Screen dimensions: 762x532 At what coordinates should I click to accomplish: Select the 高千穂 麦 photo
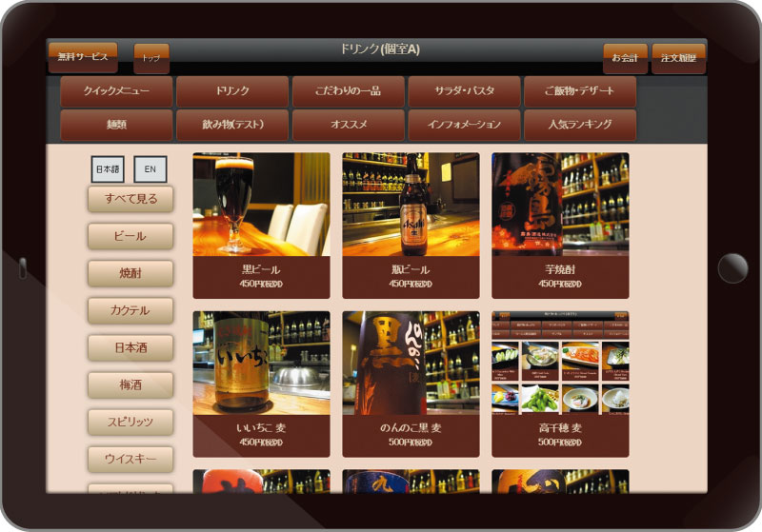tap(560, 364)
